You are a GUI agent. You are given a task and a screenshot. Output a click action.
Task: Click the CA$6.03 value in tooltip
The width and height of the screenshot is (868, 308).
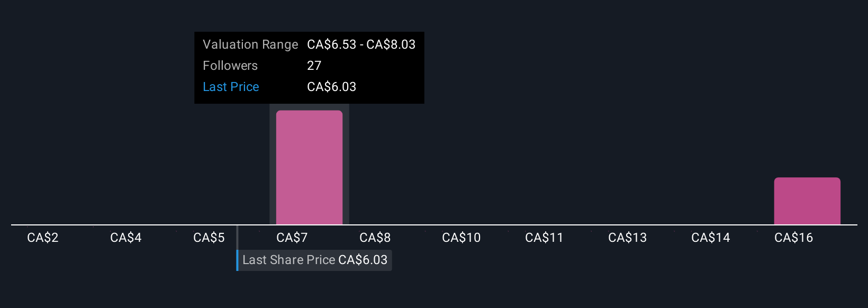click(x=332, y=87)
